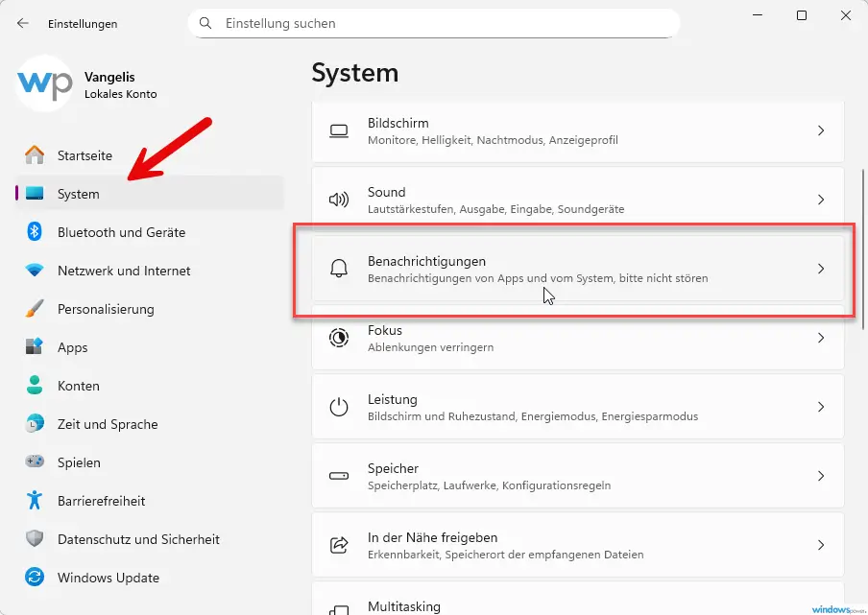This screenshot has width=868, height=615.
Task: Open Konten in the navigation list
Action: [78, 386]
